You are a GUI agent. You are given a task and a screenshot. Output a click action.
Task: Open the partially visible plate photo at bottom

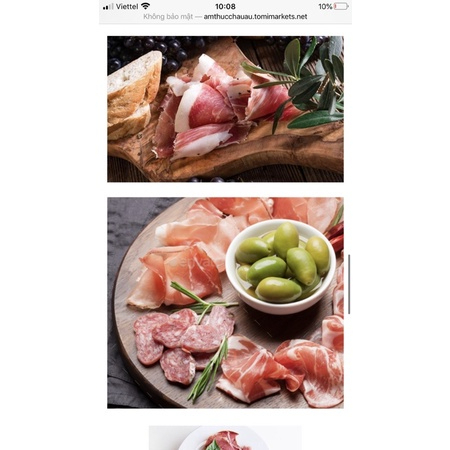pyautogui.click(x=225, y=438)
